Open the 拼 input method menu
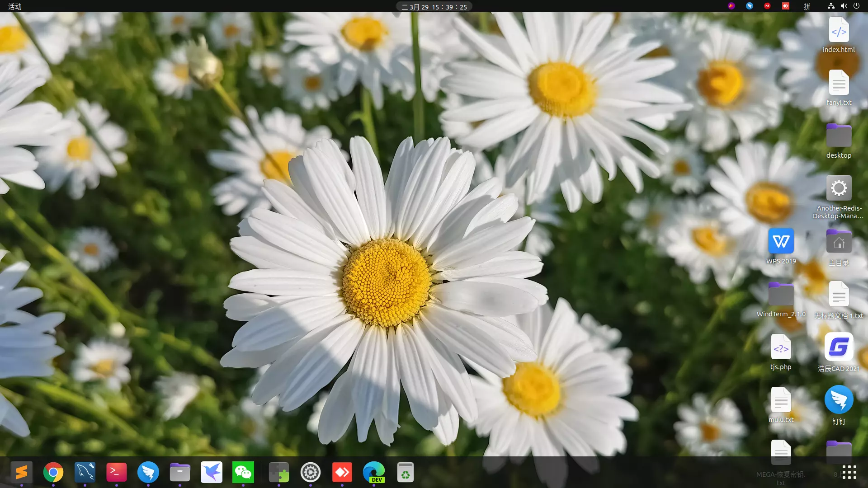The height and width of the screenshot is (488, 868). coord(807,6)
